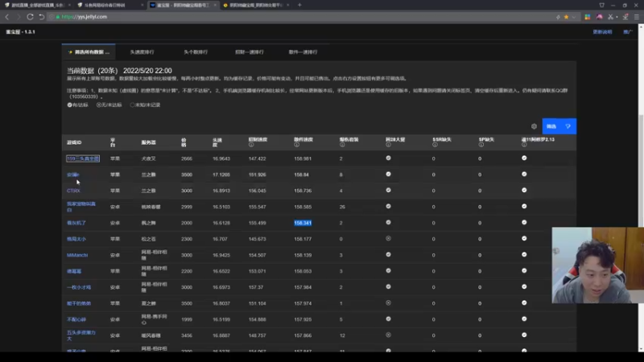Click the highlighted 158.341 cell
Viewport: 644px width, 362px height.
pyautogui.click(x=303, y=223)
